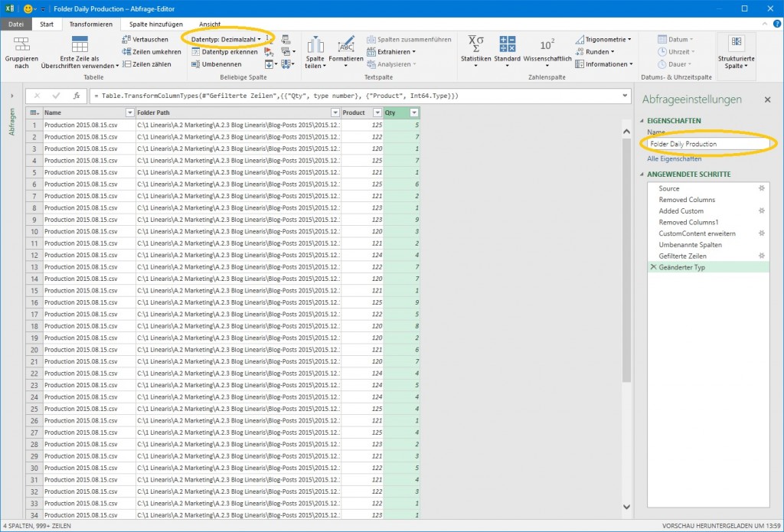The height and width of the screenshot is (532, 784).
Task: Click the query Name input field
Action: click(707, 143)
